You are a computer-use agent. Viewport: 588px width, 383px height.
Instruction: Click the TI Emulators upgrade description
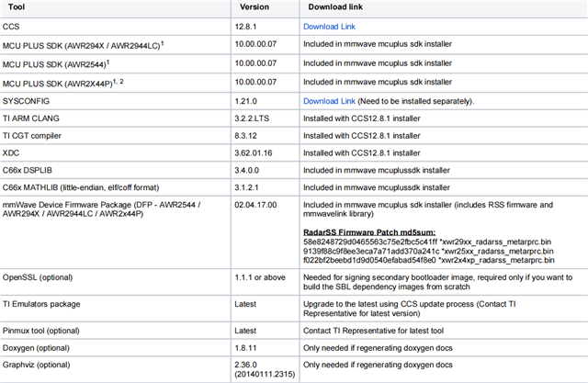410,309
